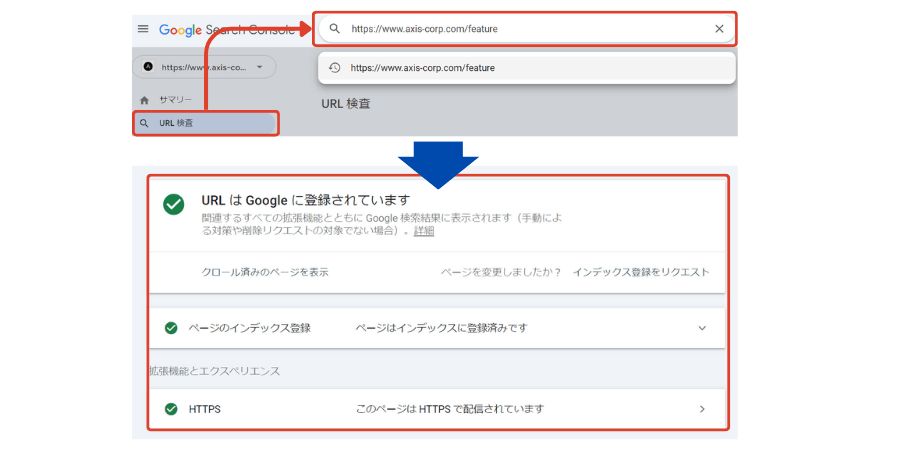This screenshot has width=920, height=450.
Task: Click the URL 検査 page heading
Action: (346, 104)
